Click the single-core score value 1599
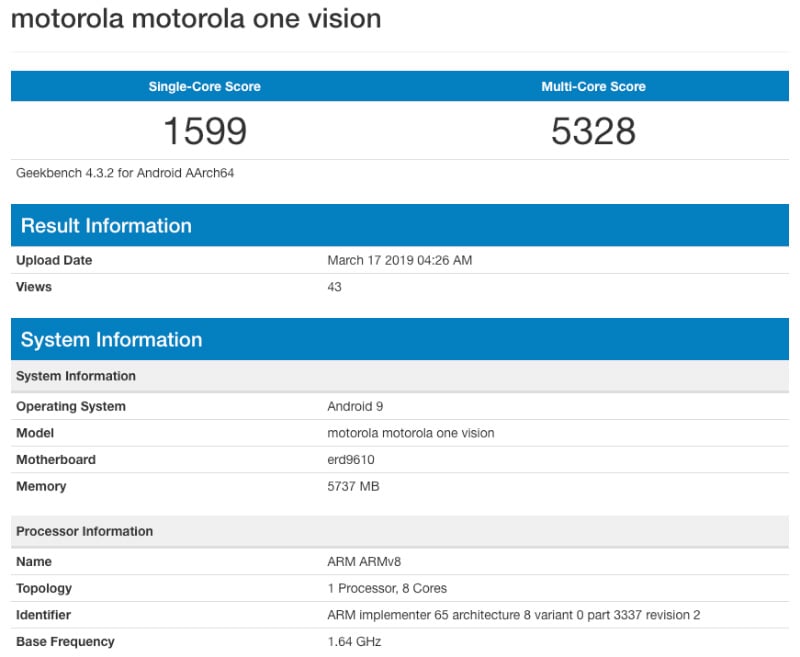 (204, 131)
